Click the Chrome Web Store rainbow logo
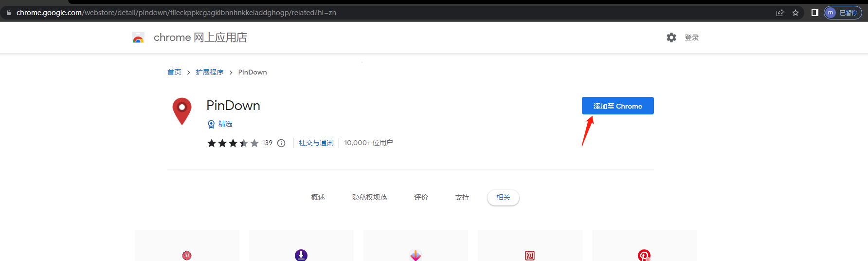 pyautogui.click(x=138, y=37)
